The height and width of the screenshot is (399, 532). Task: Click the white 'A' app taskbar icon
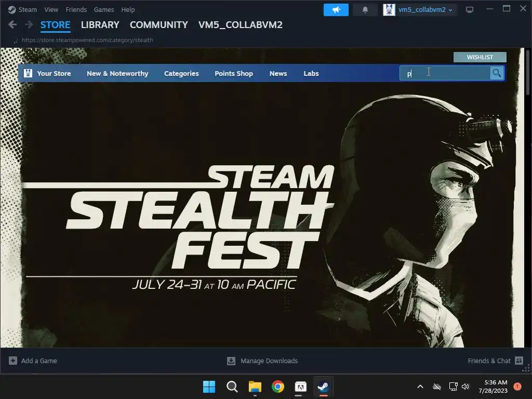pos(301,387)
